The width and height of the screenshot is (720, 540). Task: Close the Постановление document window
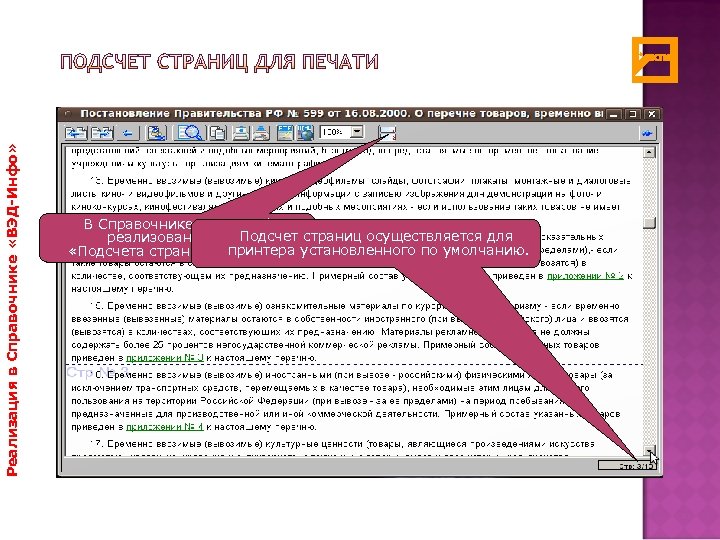[652, 114]
